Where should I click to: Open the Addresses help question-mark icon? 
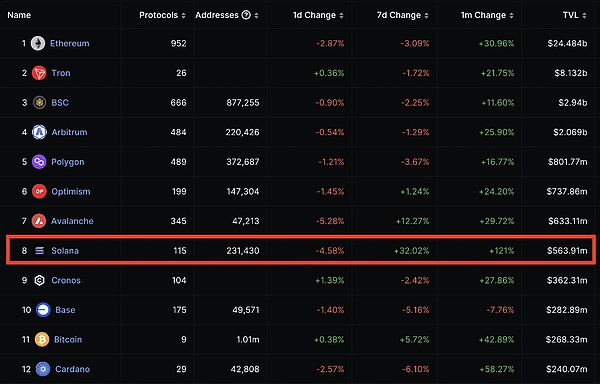246,15
